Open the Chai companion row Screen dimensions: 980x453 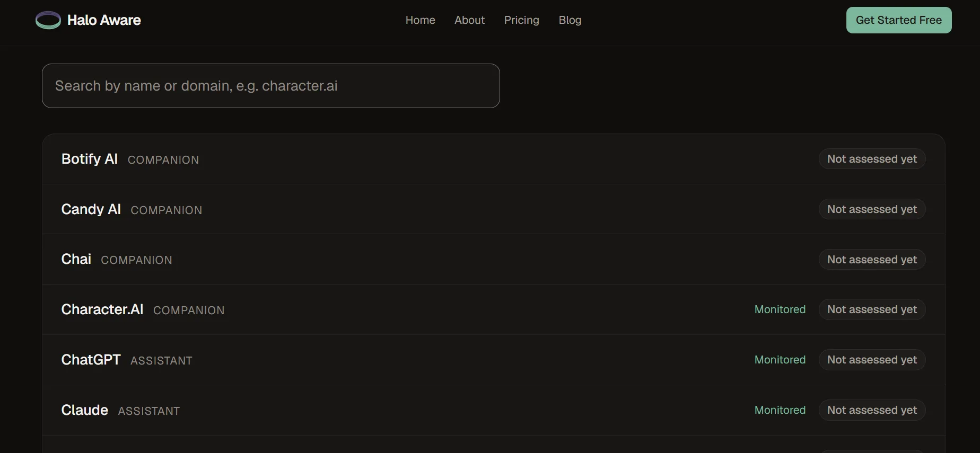(x=493, y=259)
